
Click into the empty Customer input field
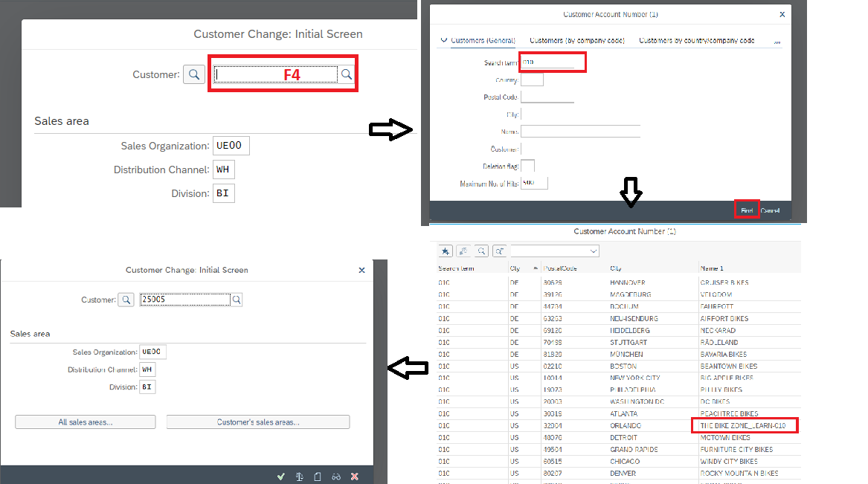tap(276, 74)
